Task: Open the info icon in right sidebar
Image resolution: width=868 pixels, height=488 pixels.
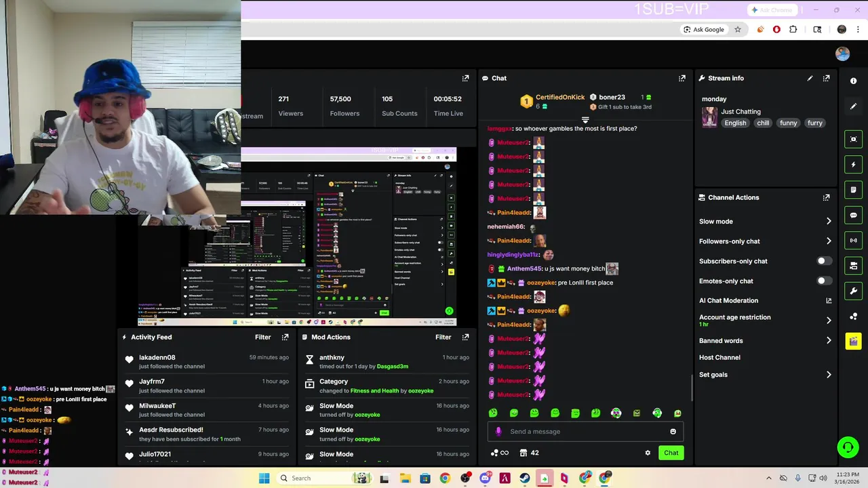Action: (x=853, y=81)
